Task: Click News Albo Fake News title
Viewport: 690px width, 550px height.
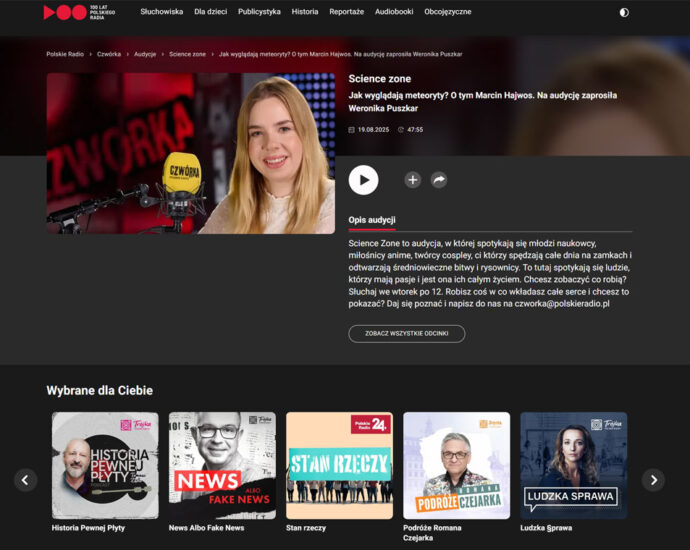Action: pyautogui.click(x=206, y=528)
